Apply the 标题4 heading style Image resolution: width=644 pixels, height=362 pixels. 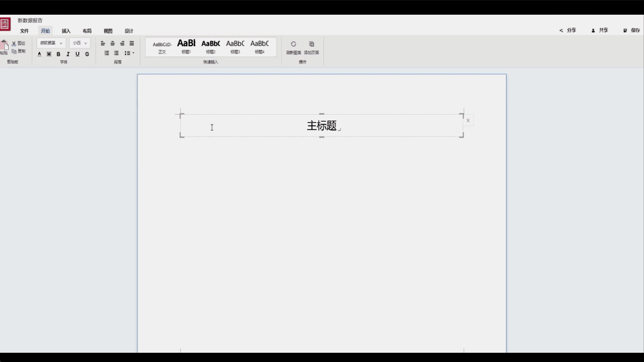[260, 47]
